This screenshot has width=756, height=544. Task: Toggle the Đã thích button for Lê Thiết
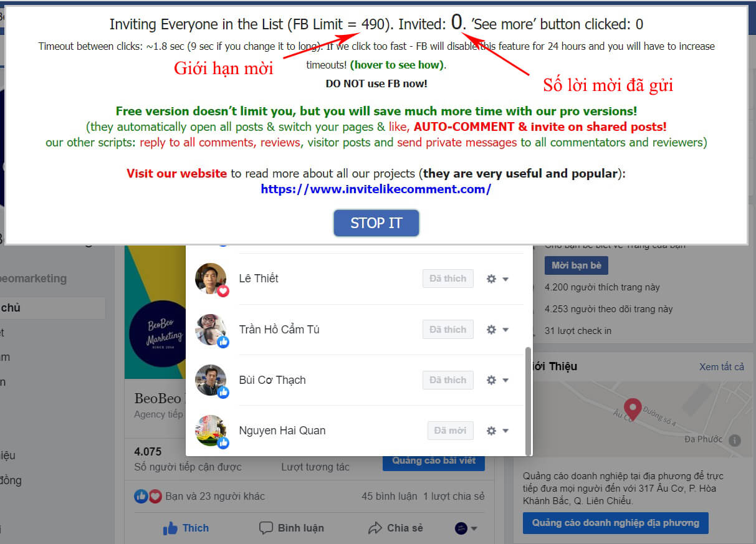click(x=447, y=279)
